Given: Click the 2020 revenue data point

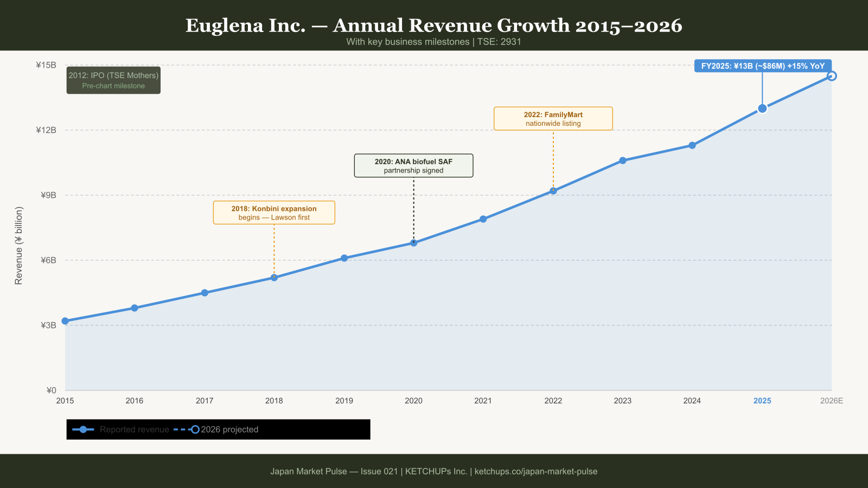Looking at the screenshot, I should click(413, 243).
